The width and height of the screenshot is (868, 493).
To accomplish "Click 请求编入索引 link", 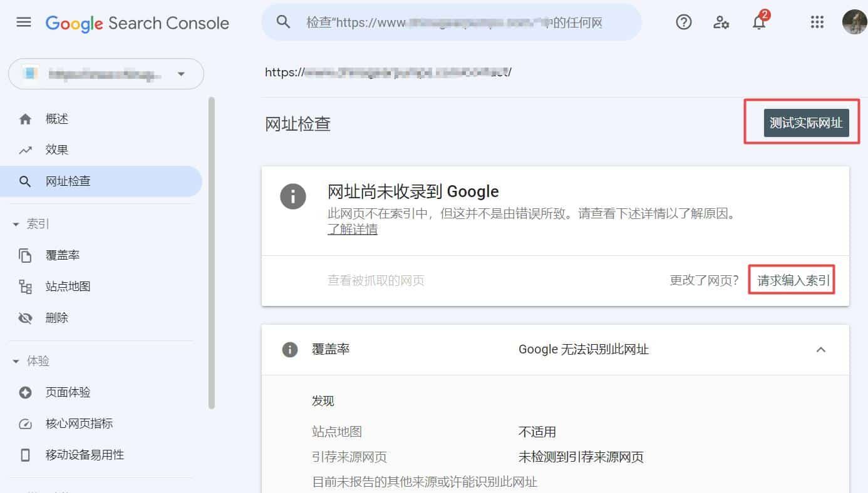I will tap(793, 280).
